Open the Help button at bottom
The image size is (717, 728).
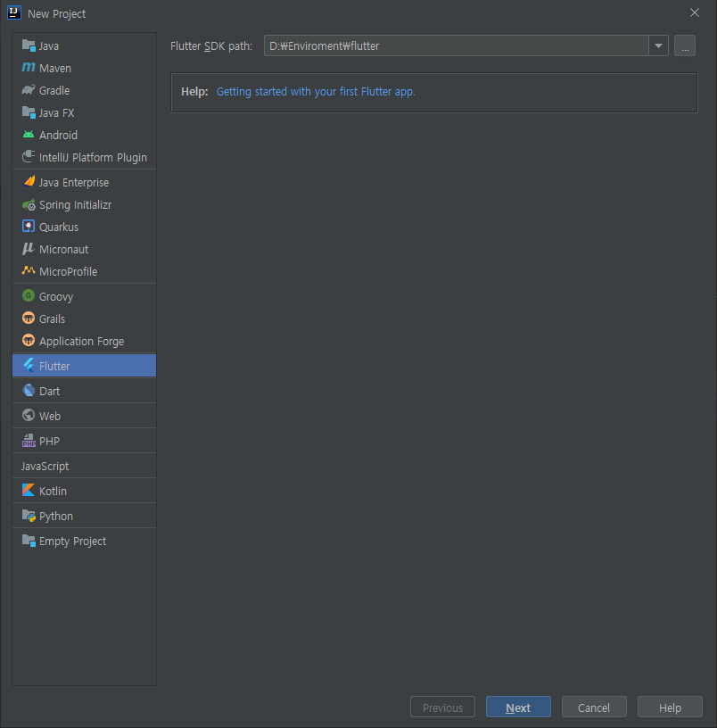click(670, 707)
